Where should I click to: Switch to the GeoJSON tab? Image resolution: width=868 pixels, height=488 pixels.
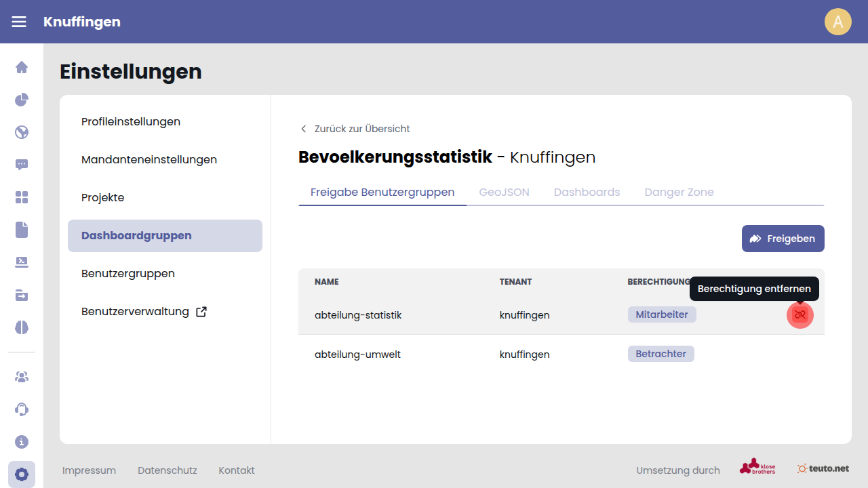coord(504,192)
